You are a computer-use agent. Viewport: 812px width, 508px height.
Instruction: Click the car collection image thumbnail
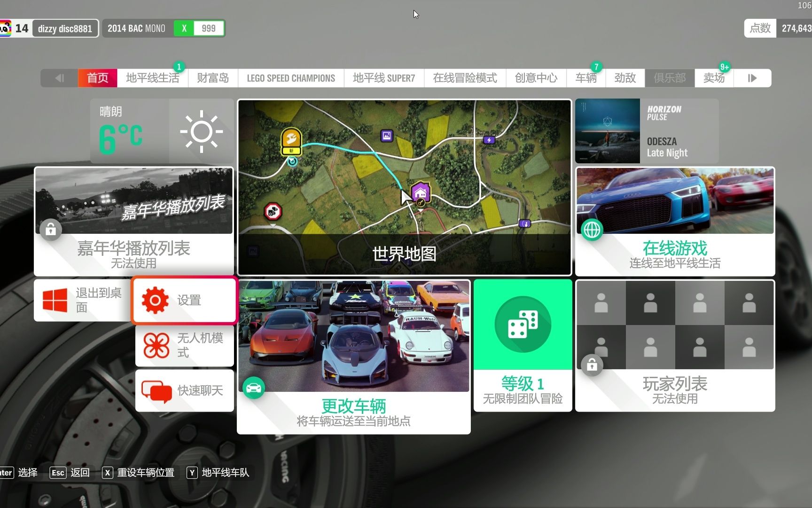(354, 336)
